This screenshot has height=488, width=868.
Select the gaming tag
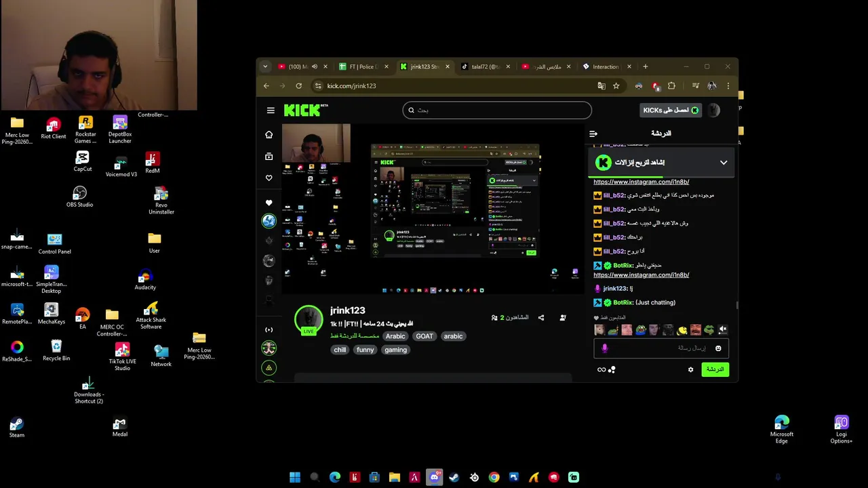point(395,350)
